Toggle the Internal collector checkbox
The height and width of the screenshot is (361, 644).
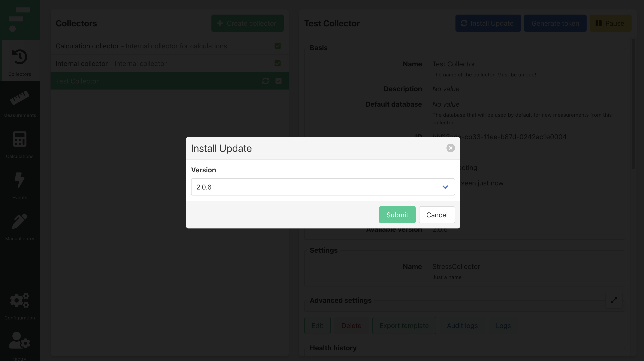[277, 63]
